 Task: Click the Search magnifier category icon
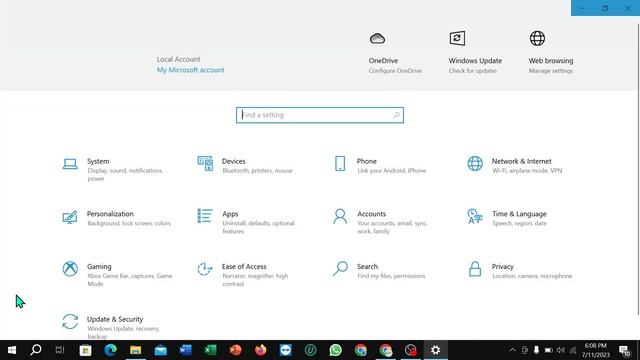tap(340, 269)
